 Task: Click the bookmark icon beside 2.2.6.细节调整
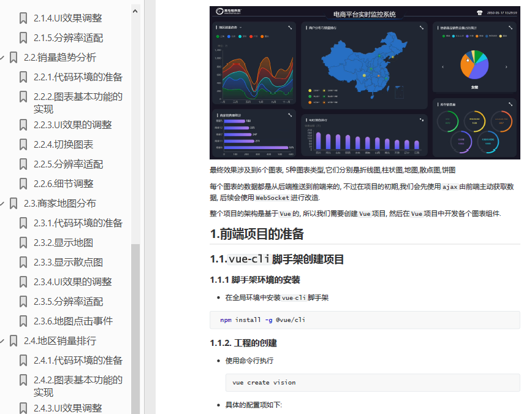tap(23, 183)
